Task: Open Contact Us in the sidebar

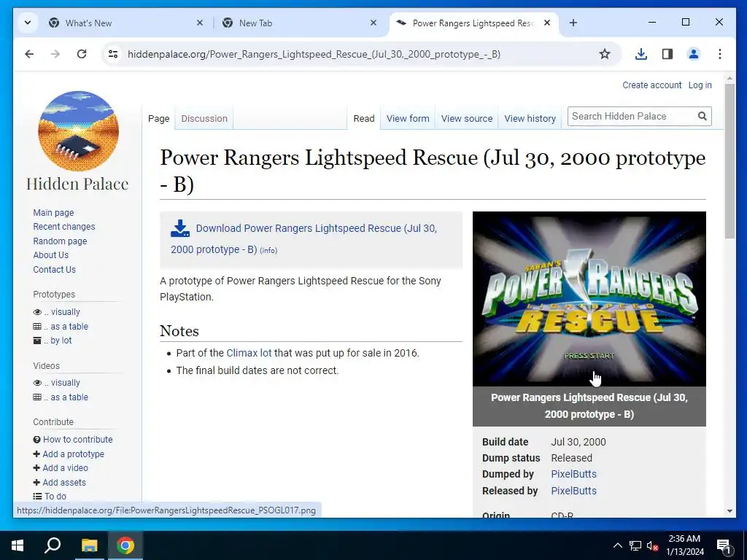Action: [x=54, y=269]
